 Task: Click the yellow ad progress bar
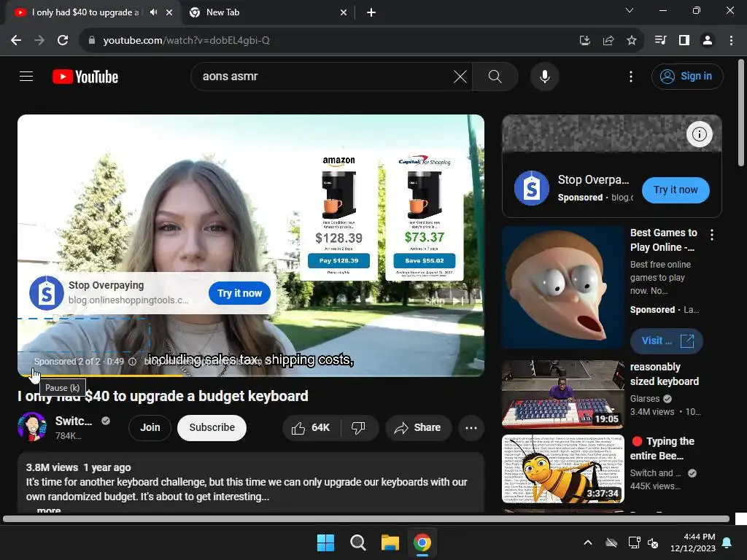[x=100, y=376]
